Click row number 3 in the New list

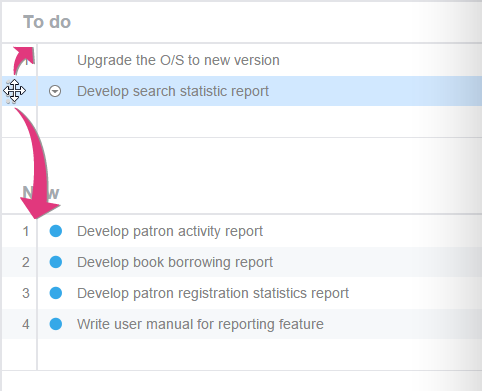tap(26, 293)
